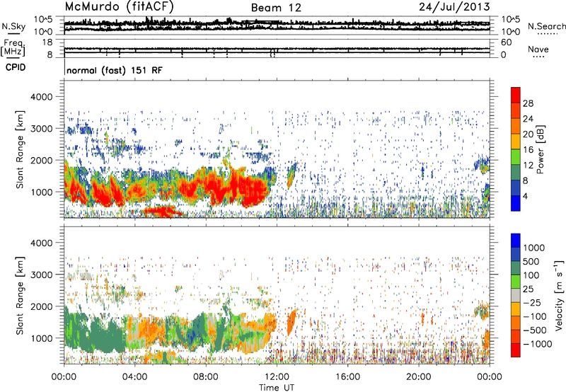Select the Beam 12 heading
Image resolution: width=566 pixels, height=392 pixels.
click(x=276, y=8)
